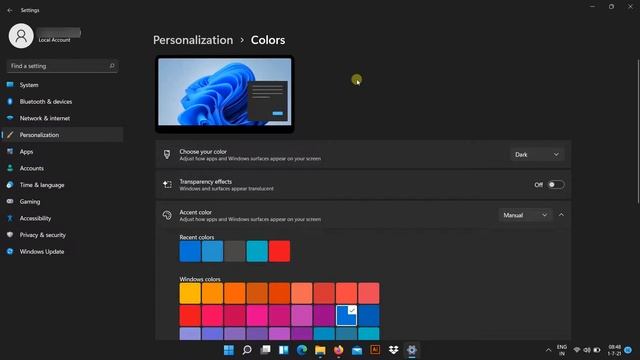The image size is (640, 360).
Task: Select last swatch in first Windows colors row
Action: click(369, 293)
